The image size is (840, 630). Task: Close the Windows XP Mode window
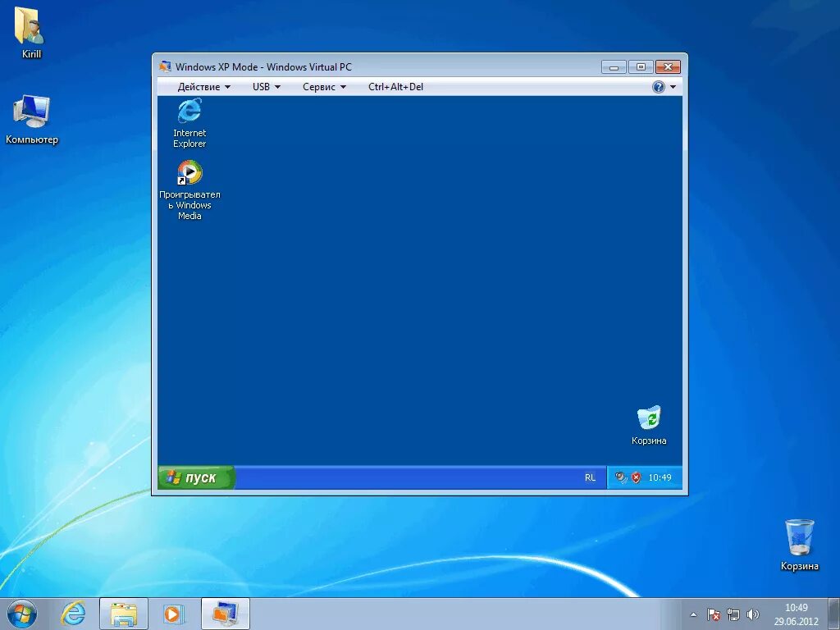668,67
